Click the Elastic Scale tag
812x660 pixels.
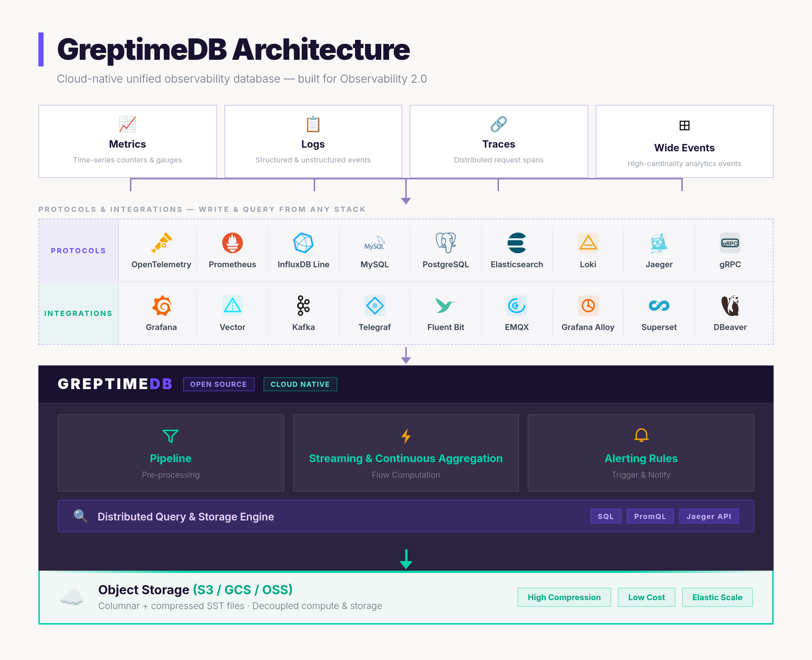tap(717, 597)
